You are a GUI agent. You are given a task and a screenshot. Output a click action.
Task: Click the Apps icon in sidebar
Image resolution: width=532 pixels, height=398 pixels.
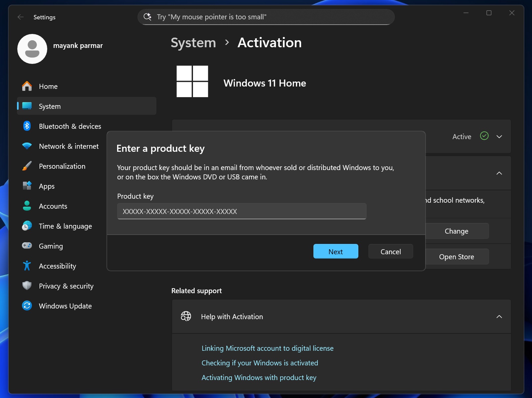pos(27,186)
